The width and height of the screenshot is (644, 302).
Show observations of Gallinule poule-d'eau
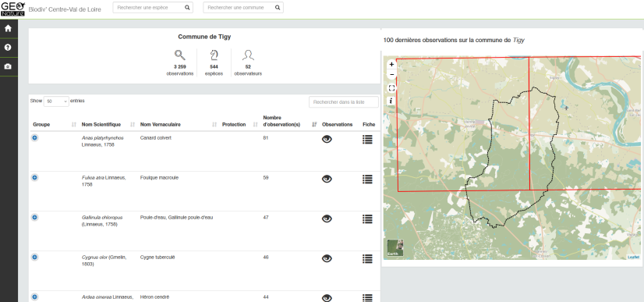(x=327, y=219)
